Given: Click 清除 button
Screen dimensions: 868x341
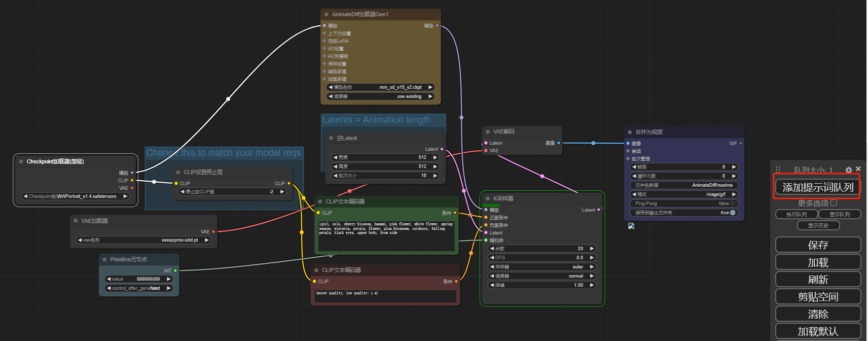Looking at the screenshot, I should (x=818, y=314).
